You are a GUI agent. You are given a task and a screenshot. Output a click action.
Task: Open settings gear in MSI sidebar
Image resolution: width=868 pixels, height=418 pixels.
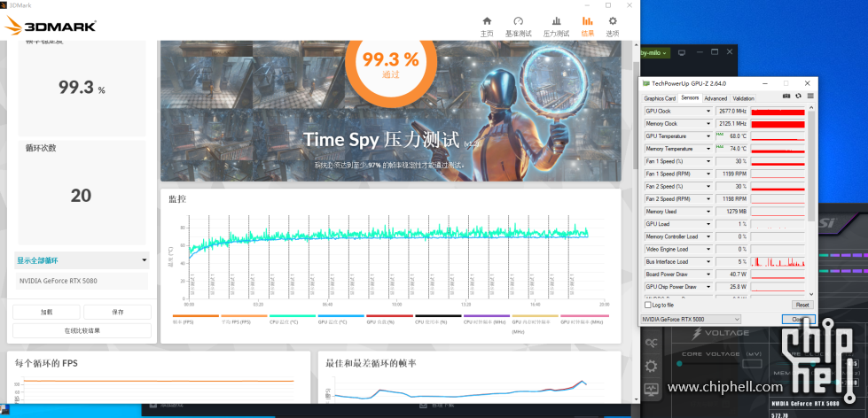click(x=651, y=366)
